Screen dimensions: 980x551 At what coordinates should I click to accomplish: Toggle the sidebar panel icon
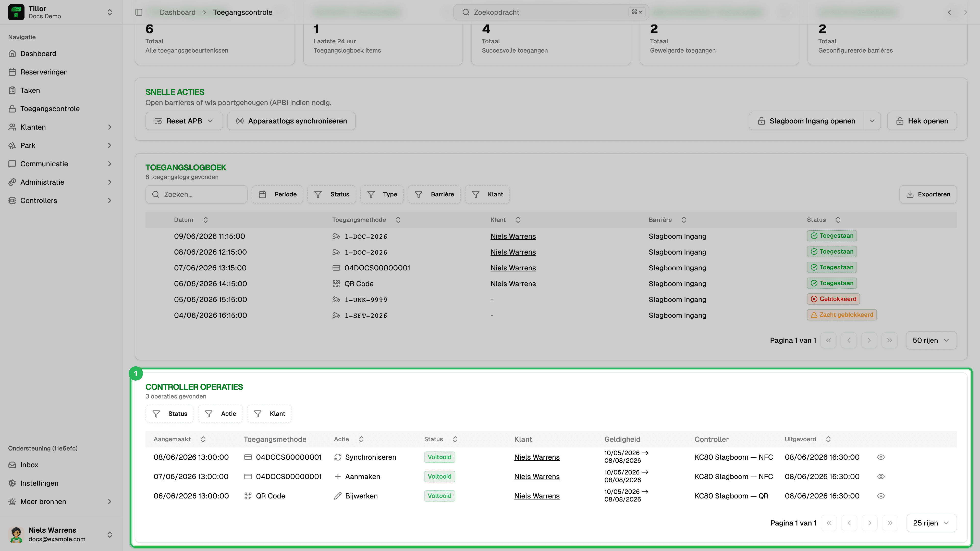pos(139,12)
